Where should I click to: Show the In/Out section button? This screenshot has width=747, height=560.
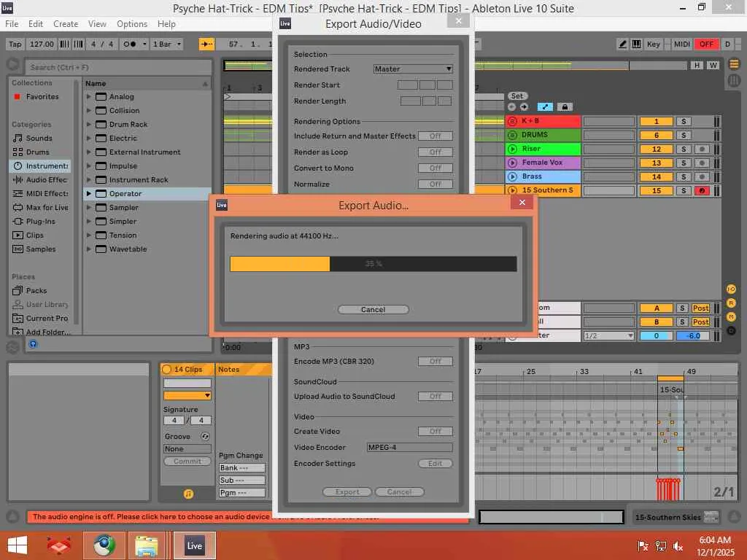731,289
